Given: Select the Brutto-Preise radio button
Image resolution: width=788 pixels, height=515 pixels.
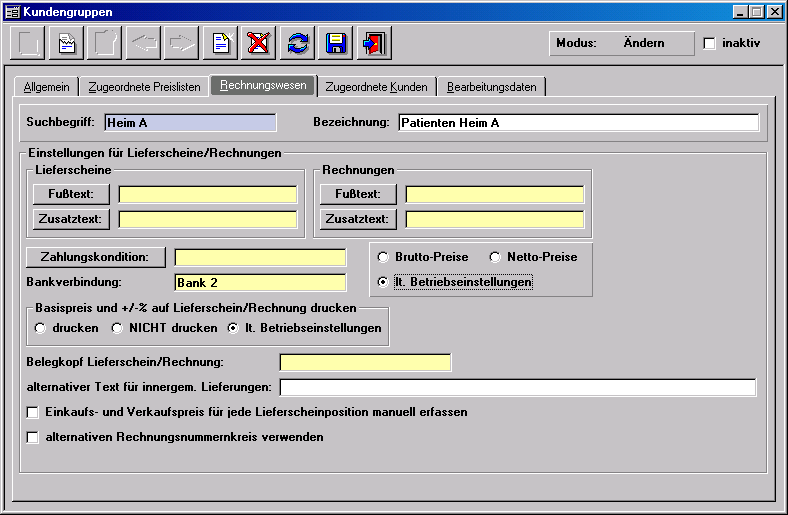Looking at the screenshot, I should point(384,257).
